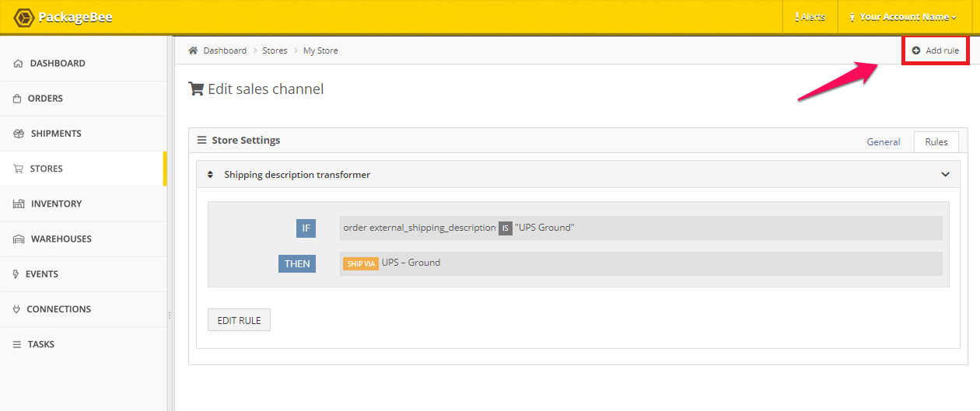Click the shopping cart icon beside Edit sales channel
980x411 pixels.
click(x=196, y=89)
